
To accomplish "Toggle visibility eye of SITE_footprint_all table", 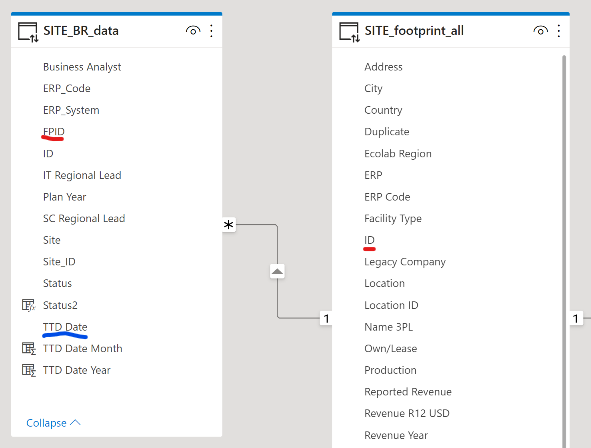I will pyautogui.click(x=540, y=31).
